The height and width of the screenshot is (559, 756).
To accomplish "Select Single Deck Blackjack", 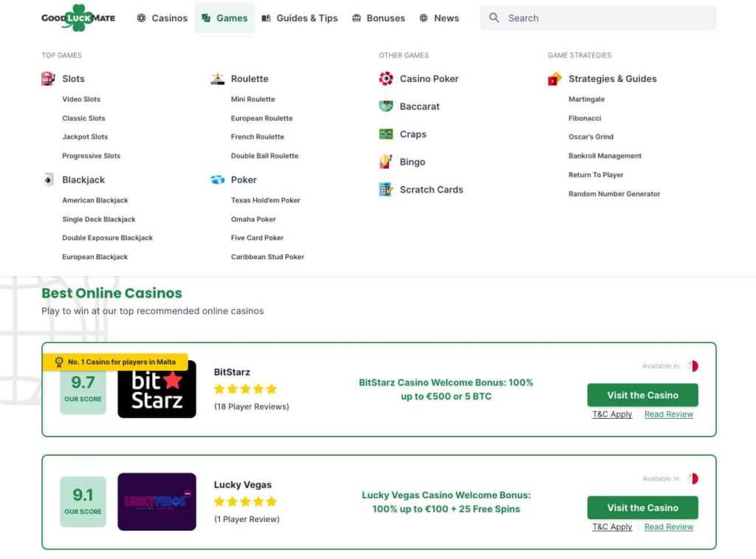I will [99, 219].
